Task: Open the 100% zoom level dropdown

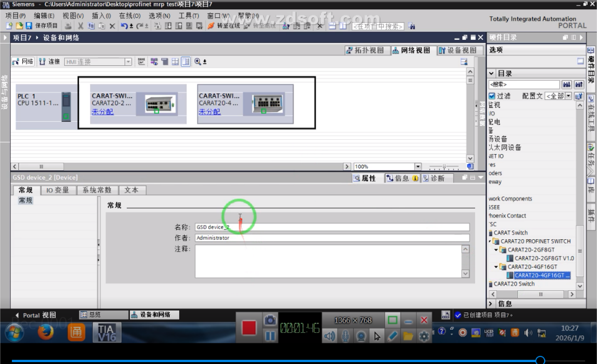Action: pos(418,166)
